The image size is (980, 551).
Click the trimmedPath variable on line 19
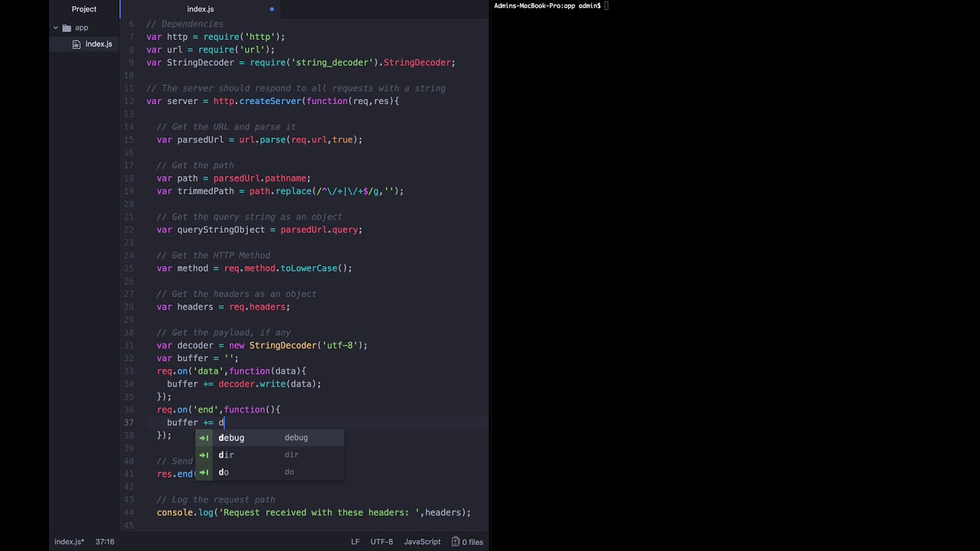pyautogui.click(x=207, y=191)
